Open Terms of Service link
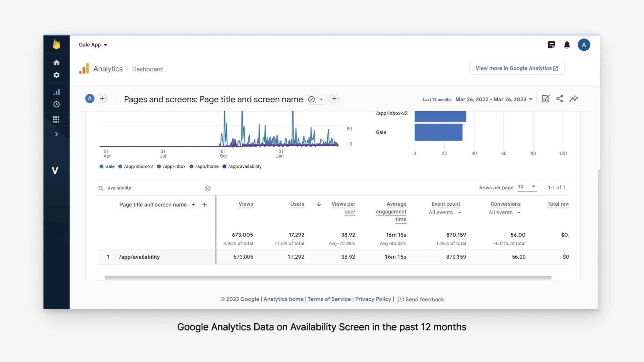 pyautogui.click(x=329, y=299)
